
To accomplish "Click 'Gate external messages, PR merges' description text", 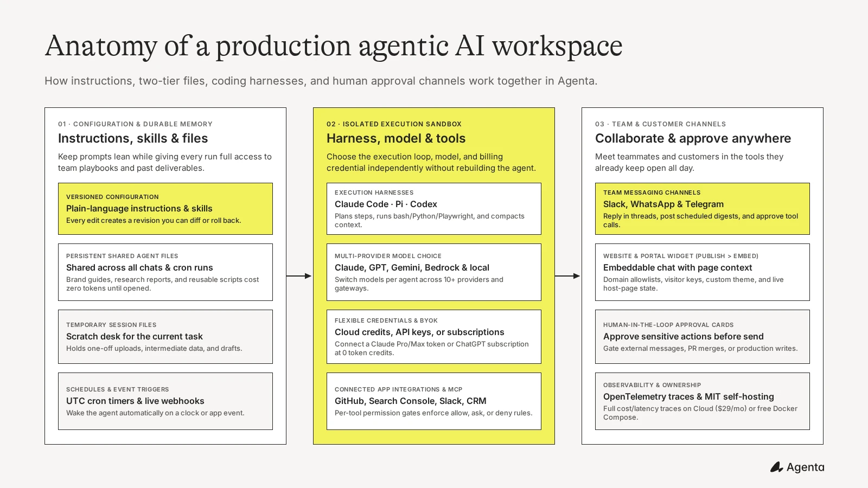I will [x=700, y=349].
